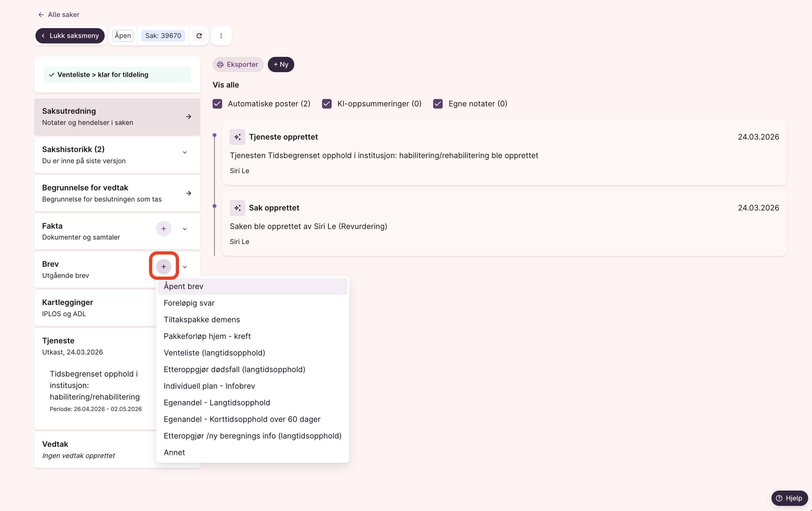
Task: Click the Eksporter button
Action: tap(238, 65)
